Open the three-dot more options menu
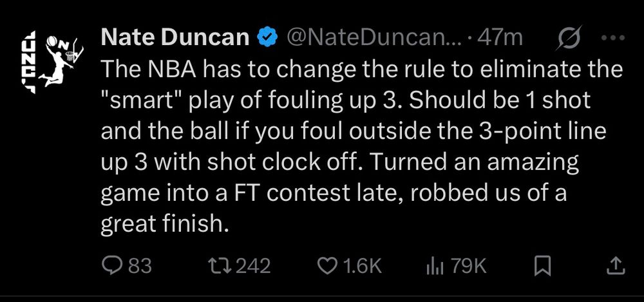This screenshot has width=644, height=302. pyautogui.click(x=616, y=39)
